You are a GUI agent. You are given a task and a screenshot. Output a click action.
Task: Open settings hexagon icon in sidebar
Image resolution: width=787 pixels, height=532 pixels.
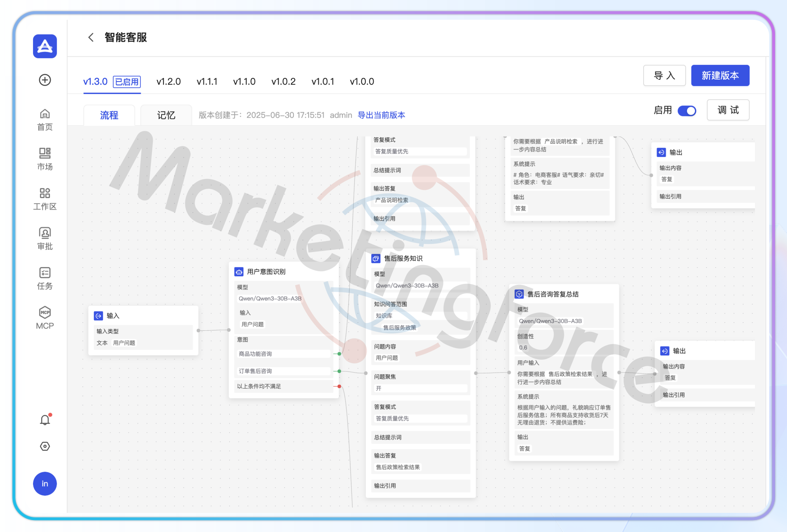click(x=45, y=446)
